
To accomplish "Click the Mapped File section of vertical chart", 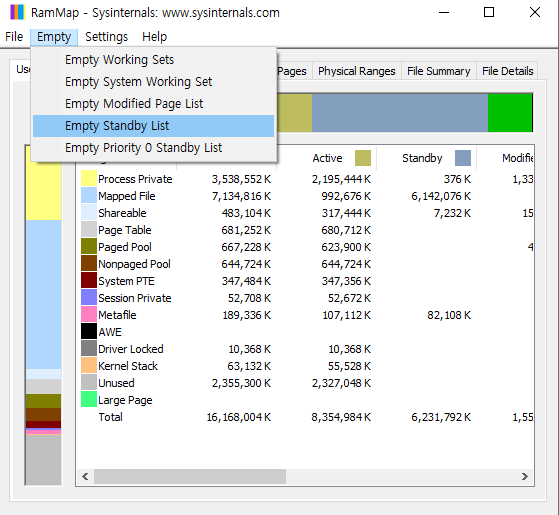I will (43, 294).
